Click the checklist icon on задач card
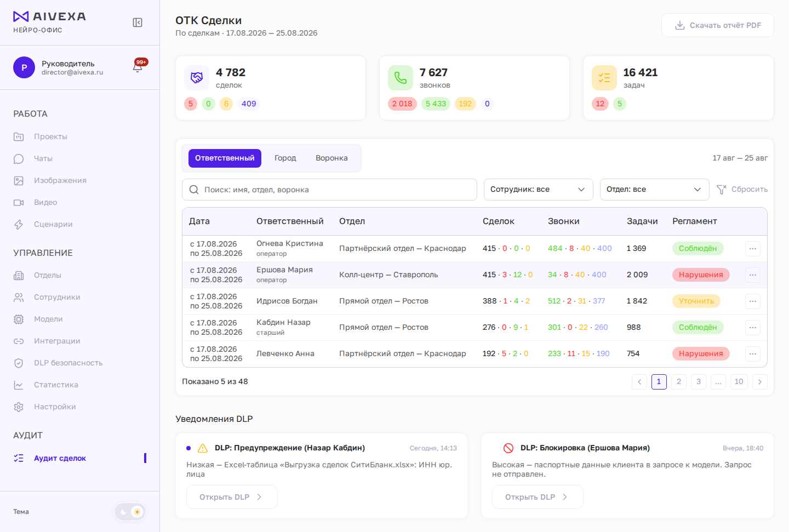Image resolution: width=789 pixels, height=532 pixels. click(x=604, y=78)
